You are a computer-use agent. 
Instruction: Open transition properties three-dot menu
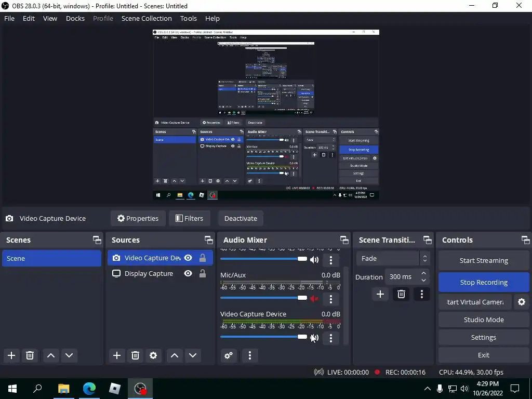click(x=422, y=294)
